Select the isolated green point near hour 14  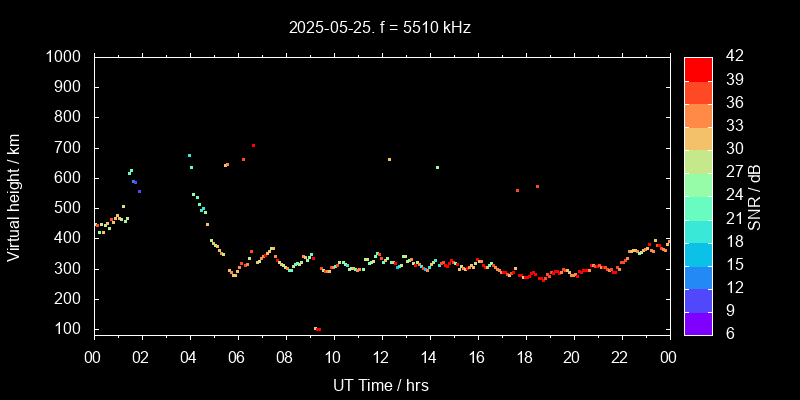pyautogui.click(x=437, y=167)
